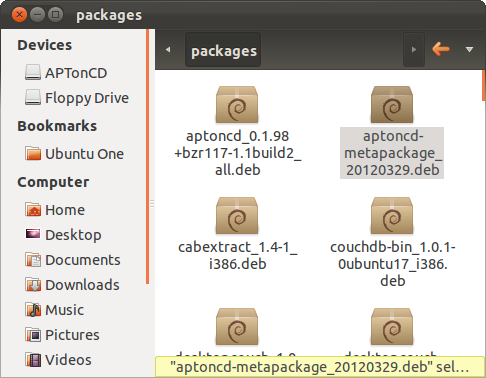The image size is (486, 378).
Task: Click the sidebar pane resize handle
Action: pyautogui.click(x=152, y=203)
